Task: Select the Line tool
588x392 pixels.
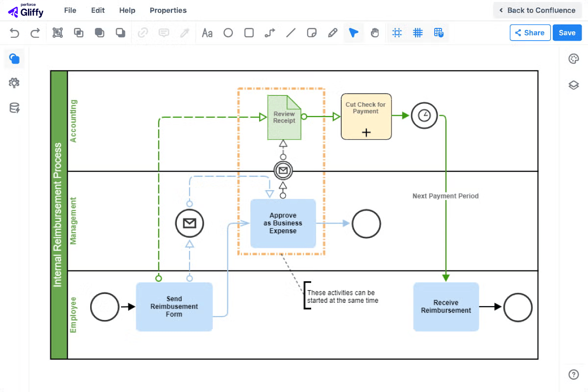Action: (x=291, y=33)
